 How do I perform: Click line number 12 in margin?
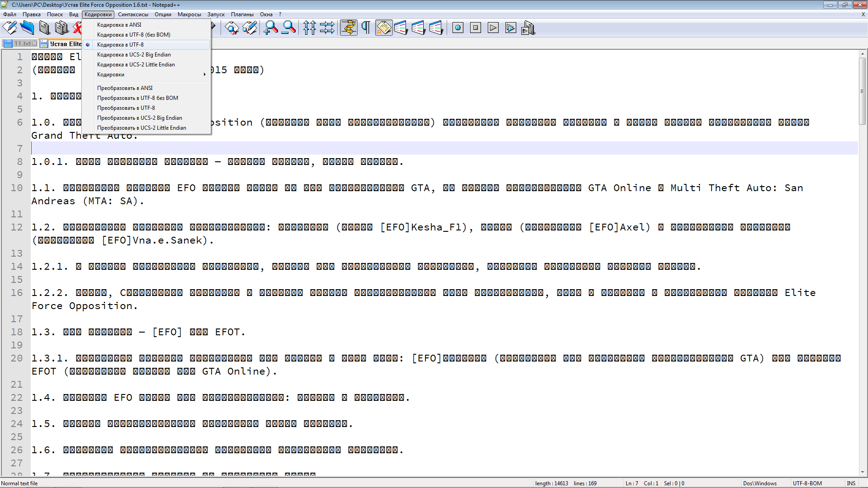click(17, 227)
